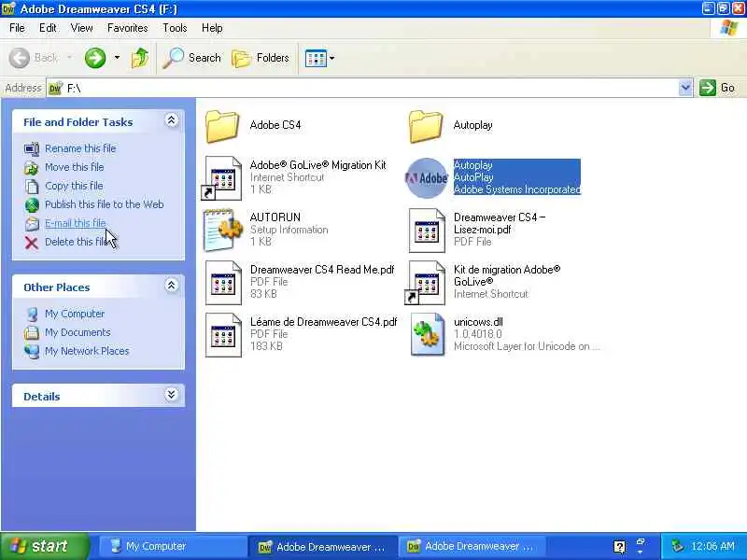
Task: Switch to second Adobe Dreamweaver taskbar button
Action: point(472,547)
